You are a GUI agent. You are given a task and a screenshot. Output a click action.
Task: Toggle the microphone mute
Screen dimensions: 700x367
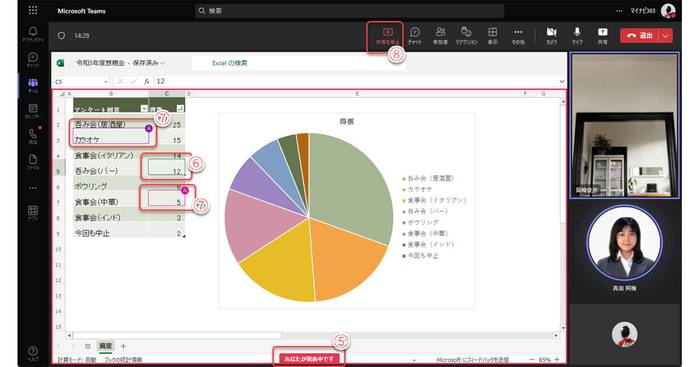(577, 36)
